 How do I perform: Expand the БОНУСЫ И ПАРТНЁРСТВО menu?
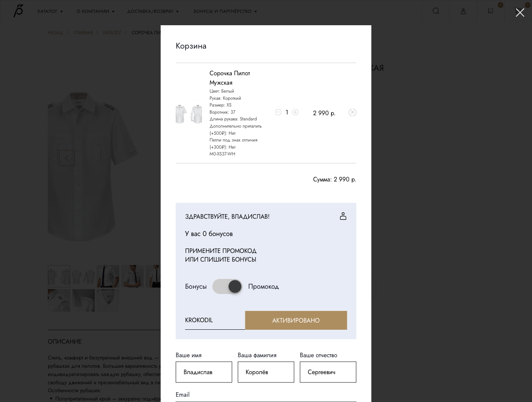[x=225, y=11]
